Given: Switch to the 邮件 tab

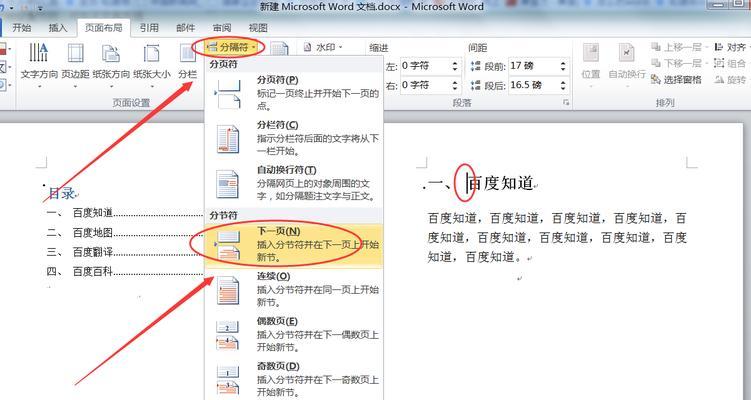Looking at the screenshot, I should point(185,28).
